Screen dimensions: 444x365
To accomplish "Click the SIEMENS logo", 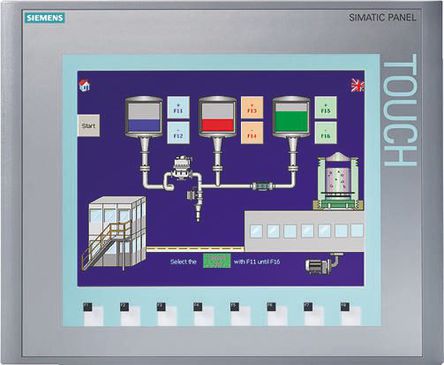I will pos(45,18).
